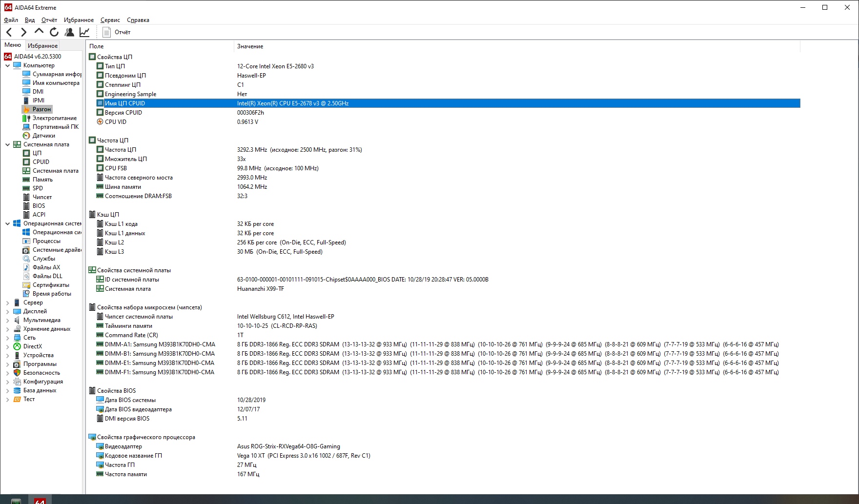Open the Избранное menu in menu bar
The image size is (859, 504).
pyautogui.click(x=79, y=20)
